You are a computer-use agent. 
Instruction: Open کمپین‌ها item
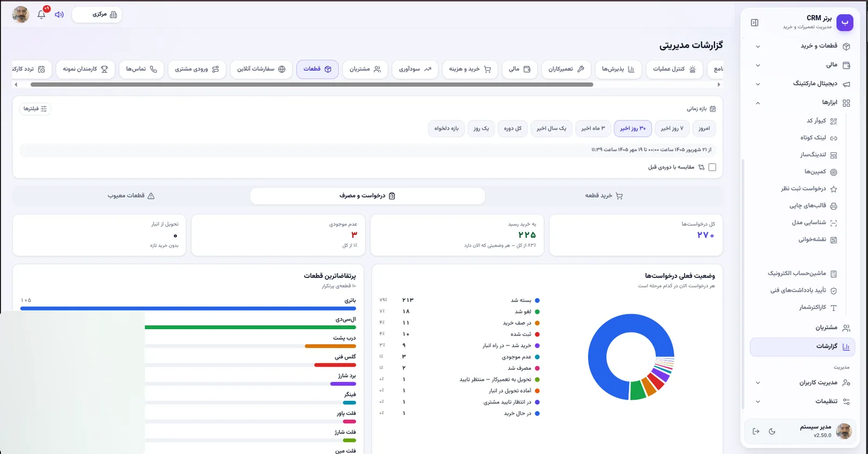click(820, 172)
